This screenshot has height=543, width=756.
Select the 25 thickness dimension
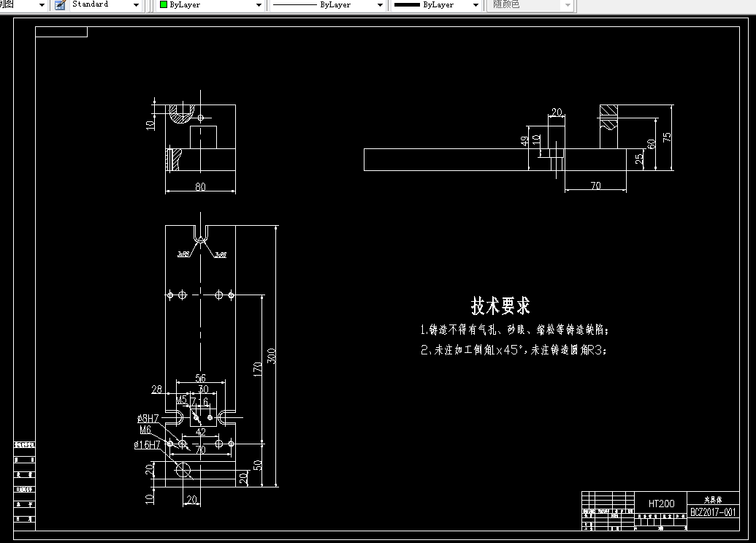pos(639,159)
